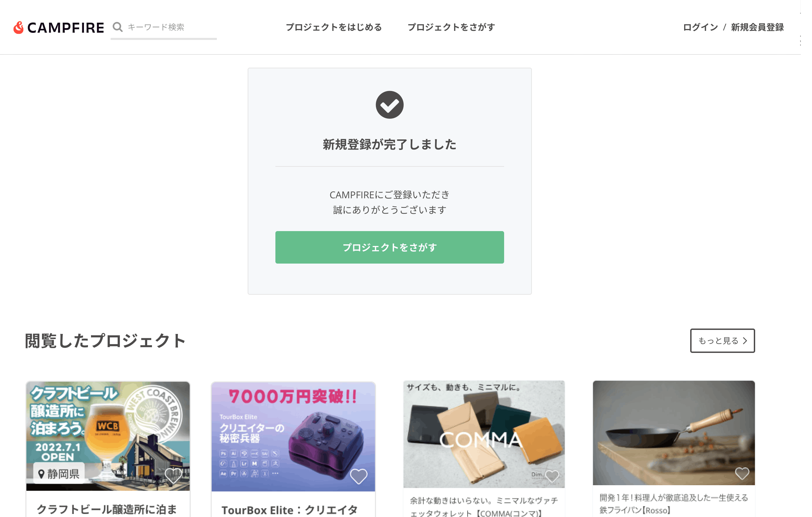This screenshot has height=517, width=812.
Task: Favorite the craft beer brewery project heart
Action: [x=173, y=475]
